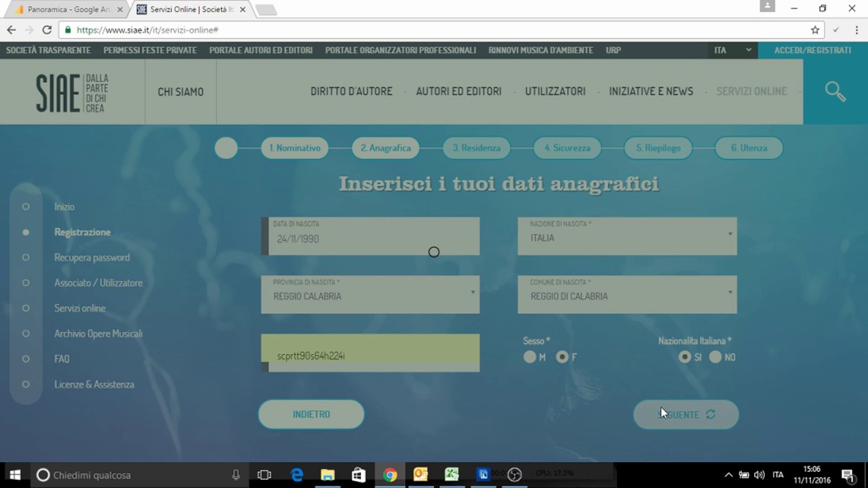Click the SIAE logo
The image size is (868, 488).
click(x=72, y=93)
